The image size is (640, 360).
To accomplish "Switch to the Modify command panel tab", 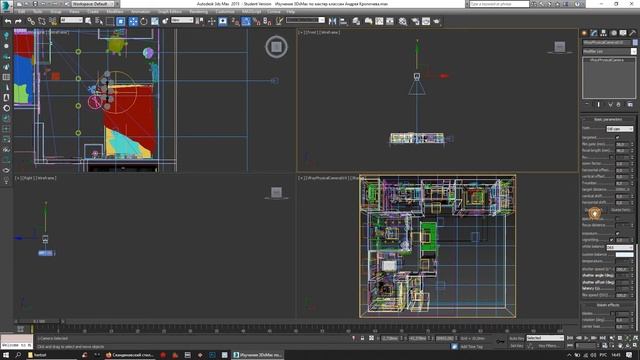I will 594,33.
